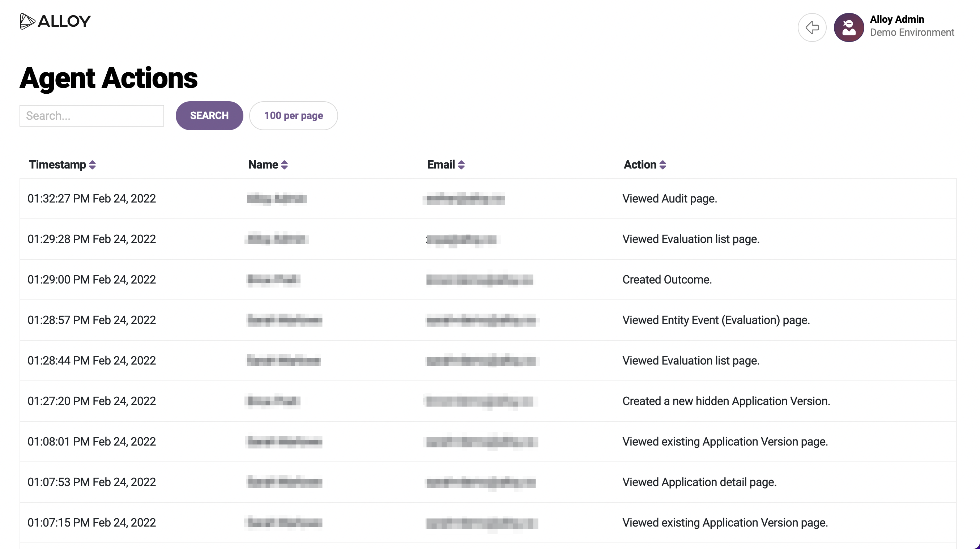Select the Created Outcome row
This screenshot has width=980, height=549.
pos(666,280)
